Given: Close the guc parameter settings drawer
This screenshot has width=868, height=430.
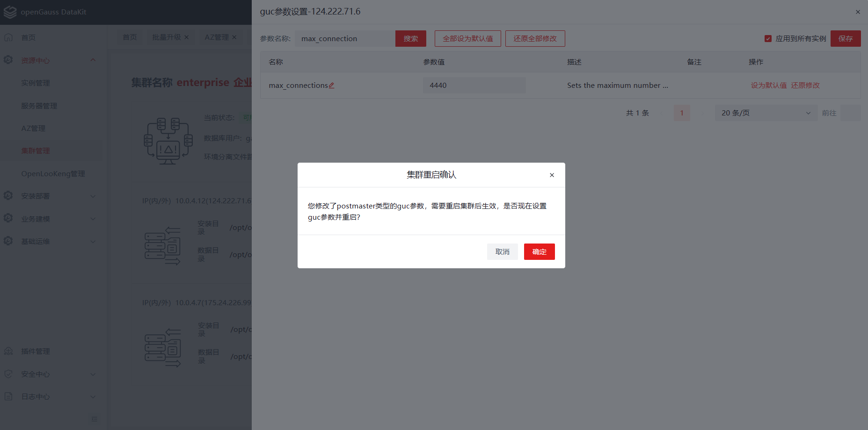Looking at the screenshot, I should (x=858, y=12).
